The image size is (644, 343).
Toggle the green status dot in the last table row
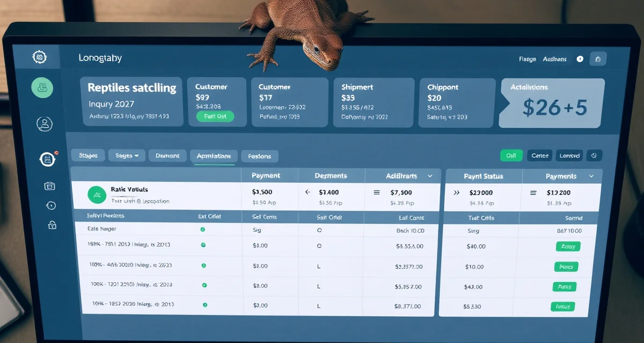205,305
